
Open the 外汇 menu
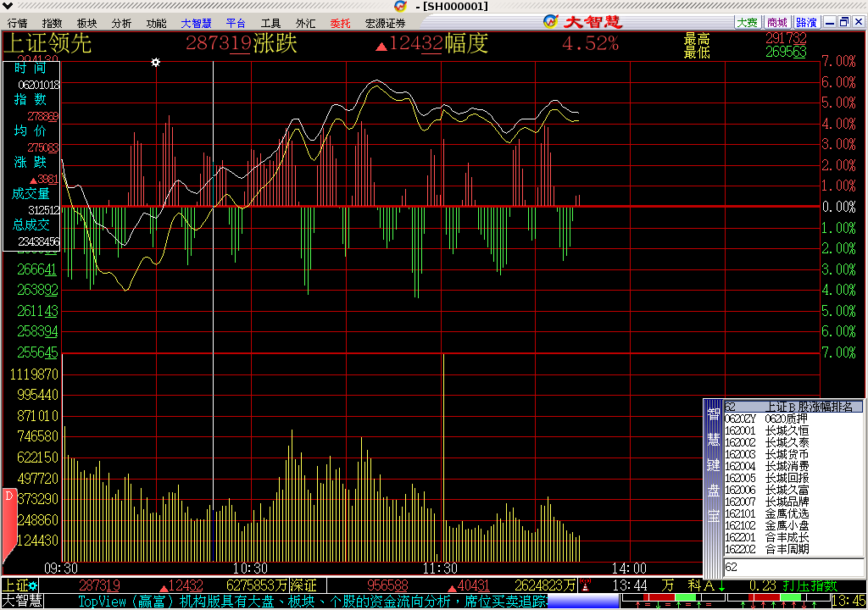coord(305,23)
